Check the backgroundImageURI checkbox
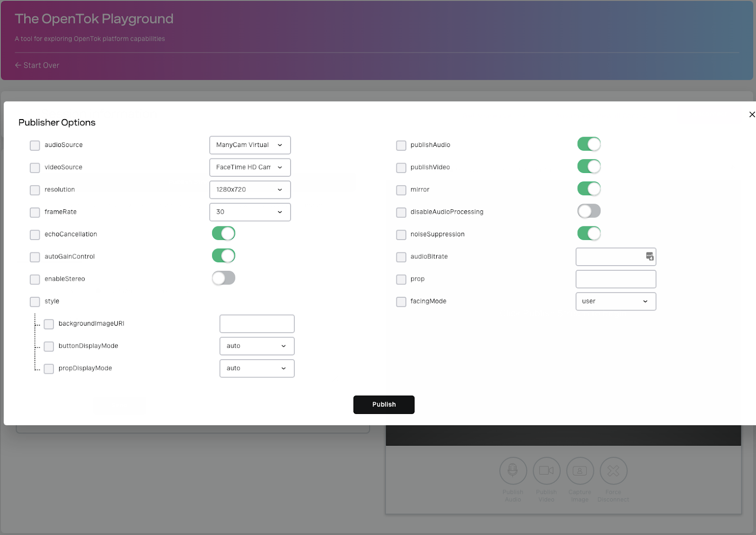 pos(49,324)
